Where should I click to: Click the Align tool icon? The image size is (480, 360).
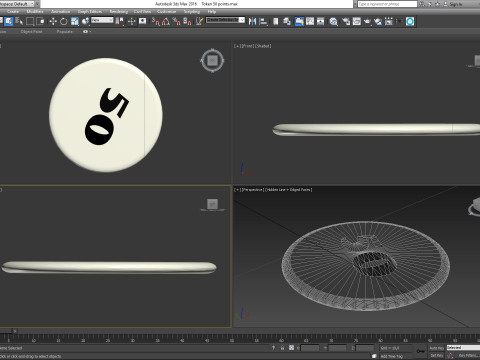263,22
